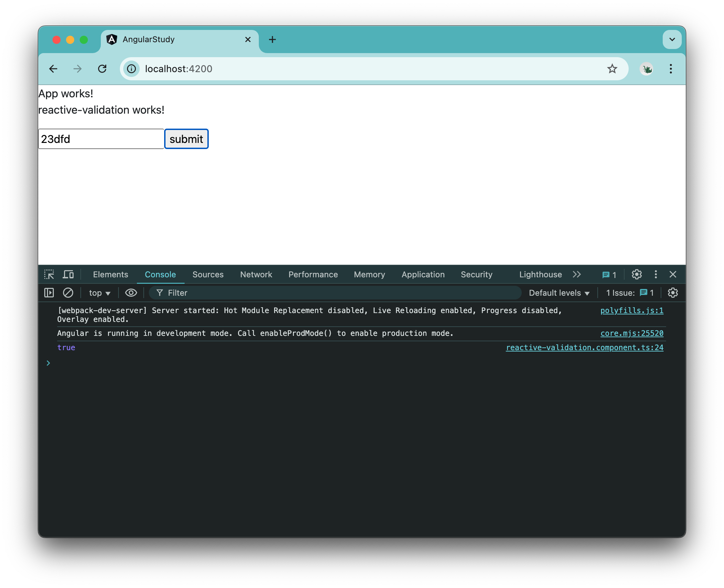
Task: Click the close DevTools icon
Action: [x=673, y=274]
